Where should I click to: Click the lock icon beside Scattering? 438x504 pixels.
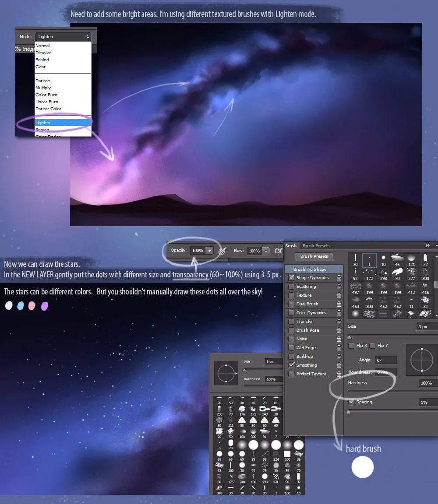click(339, 287)
